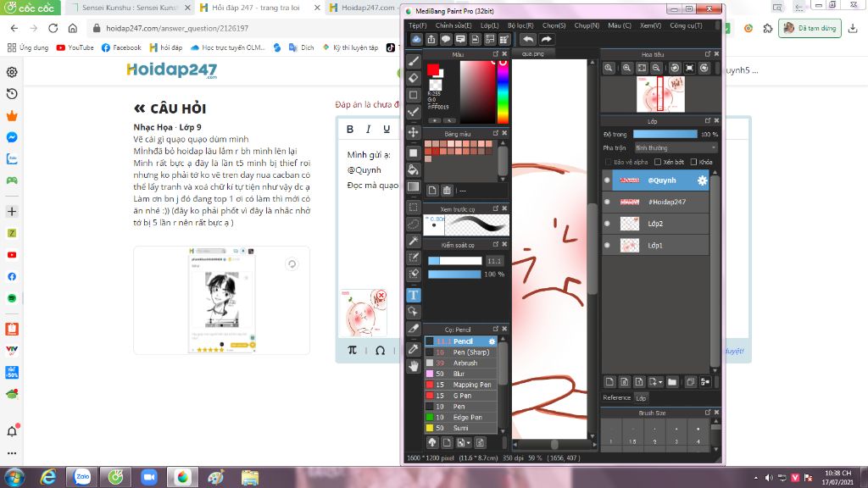
Task: Click the rainbow hue bar
Action: point(503,91)
